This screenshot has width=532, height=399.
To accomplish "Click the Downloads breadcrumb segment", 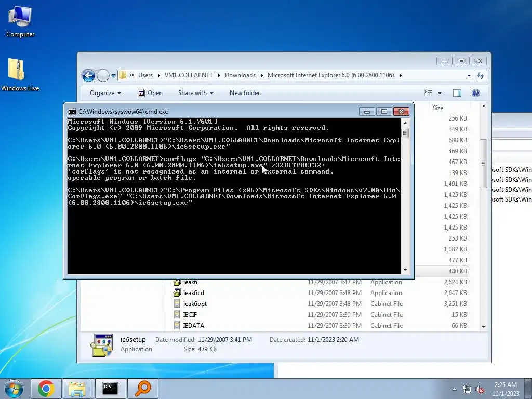I will (240, 75).
